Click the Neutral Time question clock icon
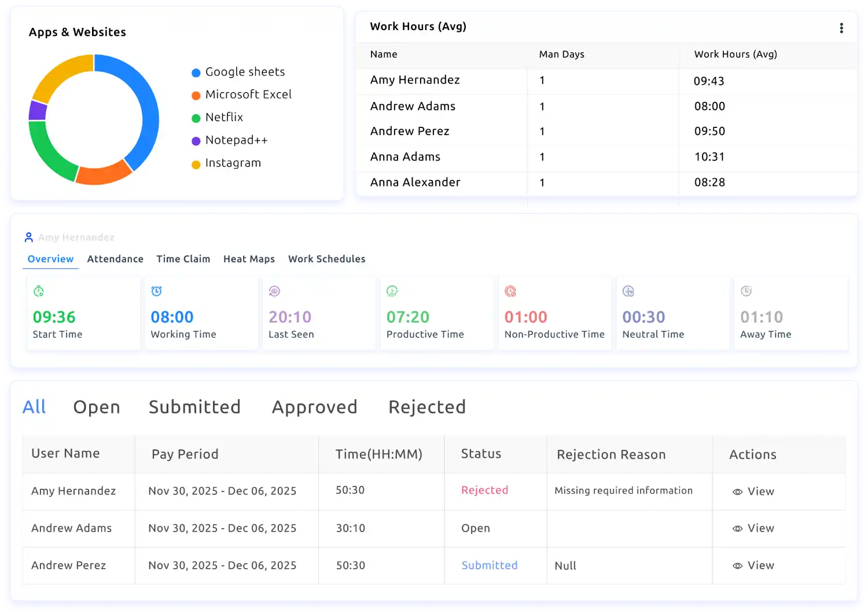This screenshot has height=615, width=868. [x=628, y=291]
